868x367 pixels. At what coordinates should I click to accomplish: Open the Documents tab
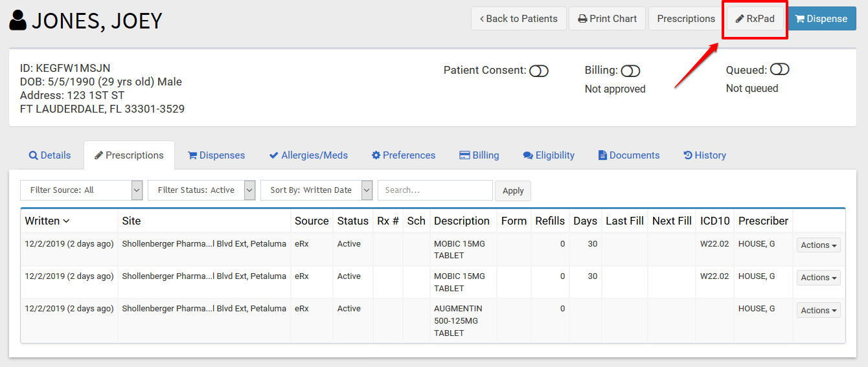coord(628,155)
